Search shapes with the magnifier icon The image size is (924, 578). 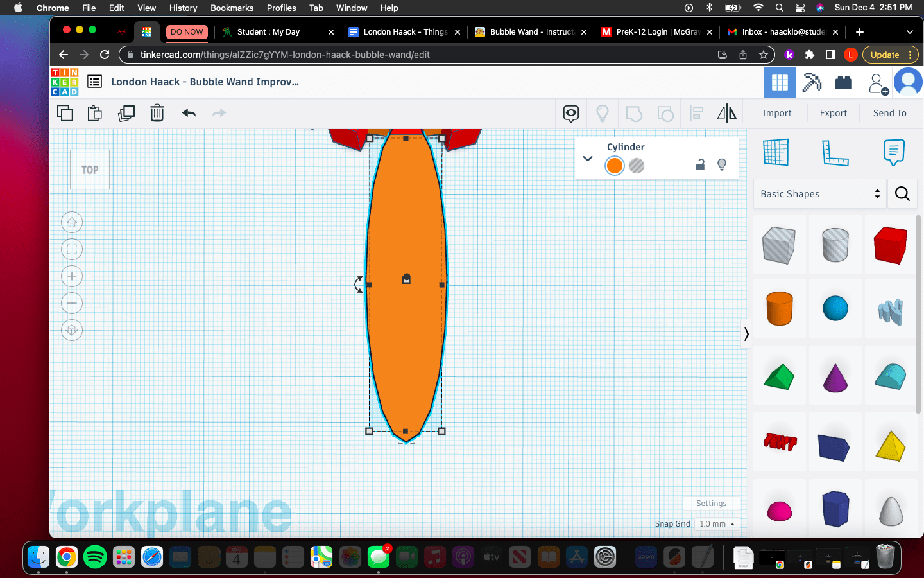pos(902,194)
